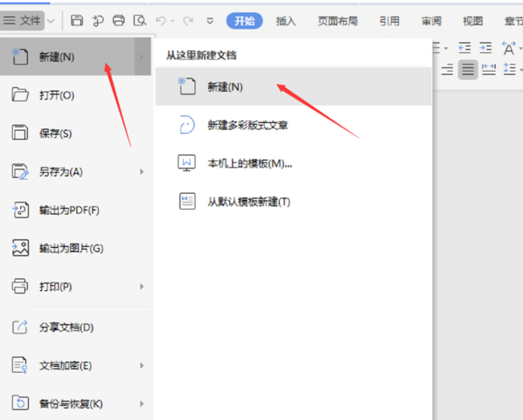The height and width of the screenshot is (420, 523).
Task: Click the share icon beside 分享文档(D)
Action: click(x=20, y=327)
